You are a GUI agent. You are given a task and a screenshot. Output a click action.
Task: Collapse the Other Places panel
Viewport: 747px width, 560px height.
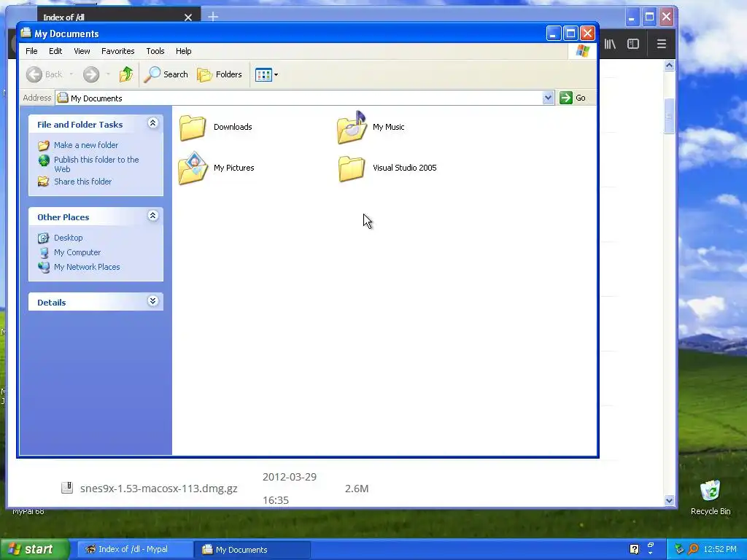coord(153,216)
